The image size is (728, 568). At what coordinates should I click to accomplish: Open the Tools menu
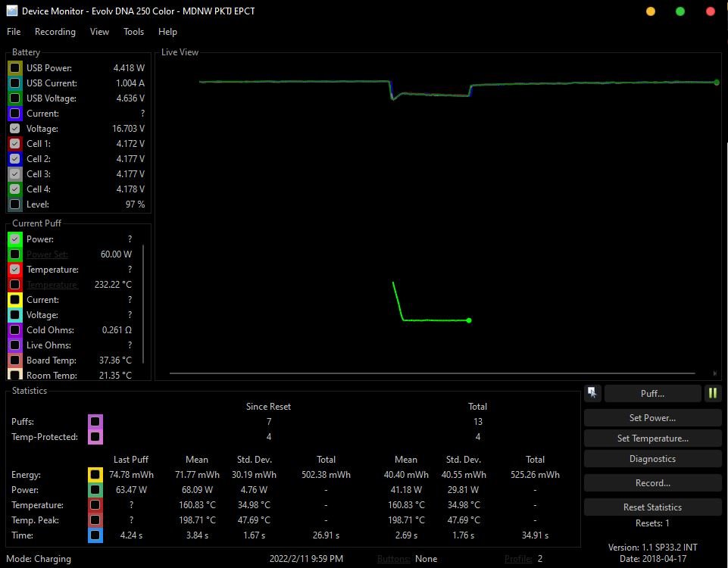pyautogui.click(x=133, y=32)
